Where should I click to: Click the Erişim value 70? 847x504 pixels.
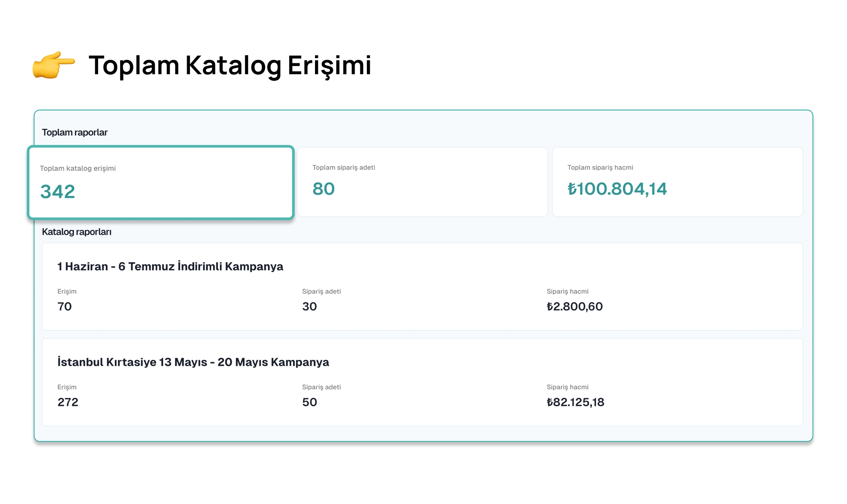click(65, 306)
